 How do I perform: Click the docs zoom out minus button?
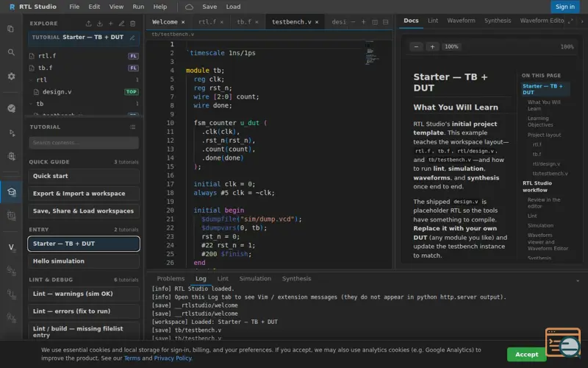[x=416, y=46]
